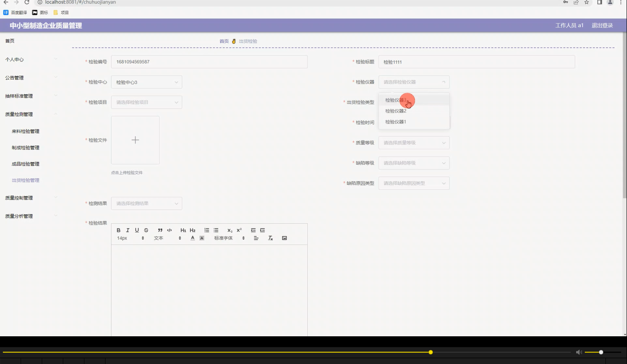Expand 质量分析管理 in the sidebar
The height and width of the screenshot is (364, 627).
[31, 216]
